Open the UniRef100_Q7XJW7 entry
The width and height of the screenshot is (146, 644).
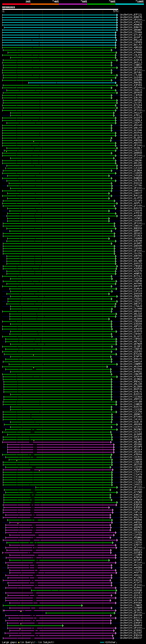(131, 35)
